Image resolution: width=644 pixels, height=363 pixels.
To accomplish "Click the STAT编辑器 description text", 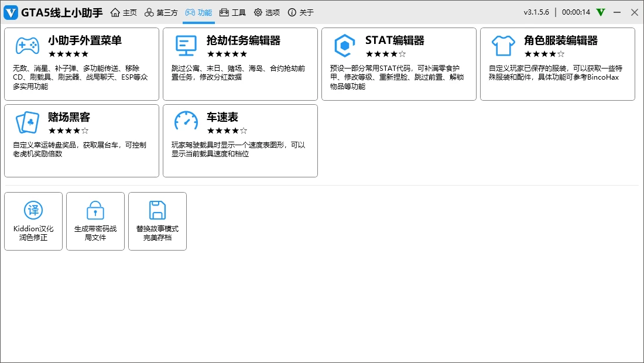I will pyautogui.click(x=397, y=77).
